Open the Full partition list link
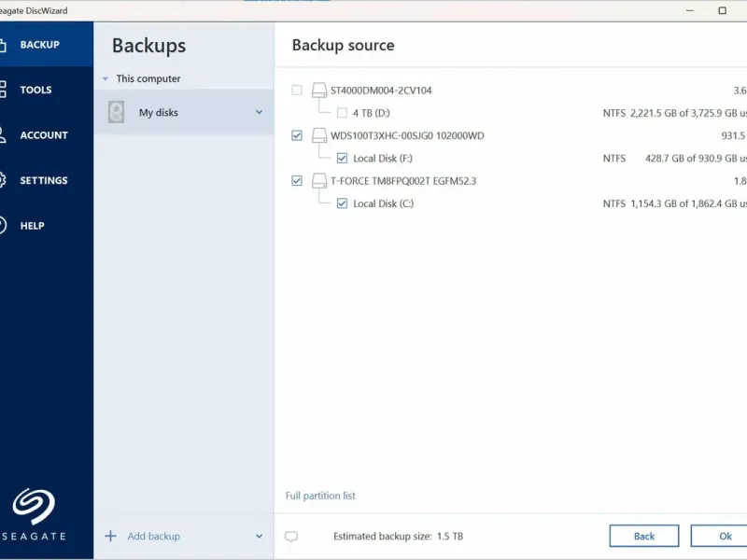The width and height of the screenshot is (747, 560). [x=320, y=496]
